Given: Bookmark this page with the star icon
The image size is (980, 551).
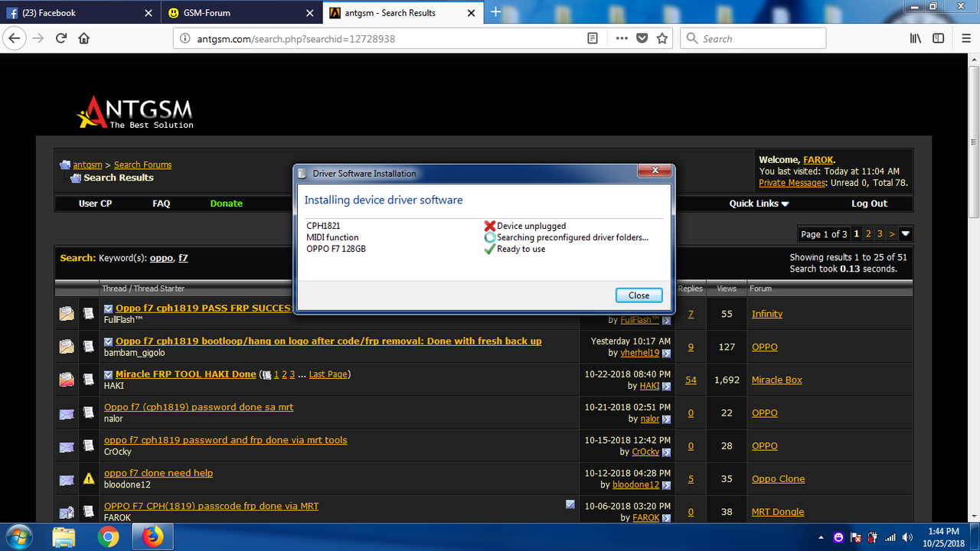Looking at the screenshot, I should [662, 38].
